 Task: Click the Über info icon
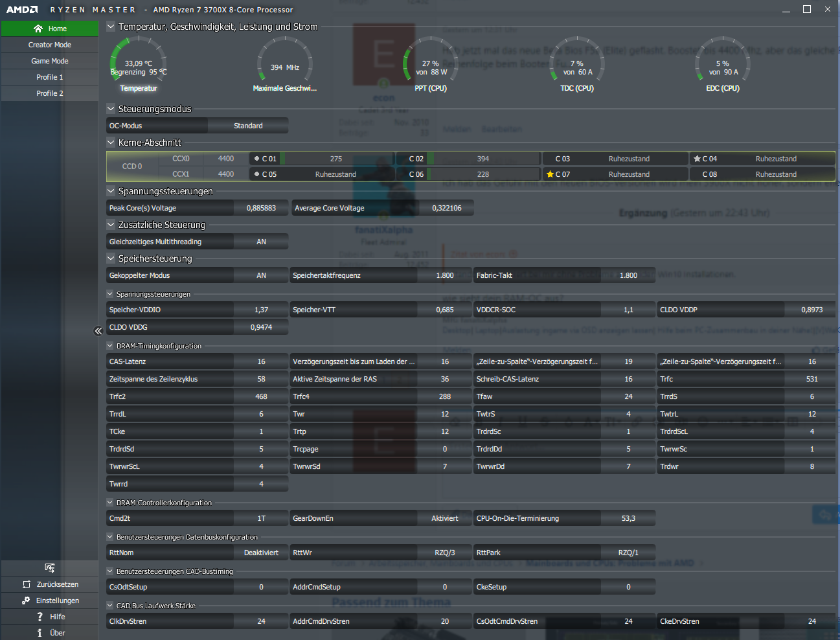pyautogui.click(x=40, y=633)
